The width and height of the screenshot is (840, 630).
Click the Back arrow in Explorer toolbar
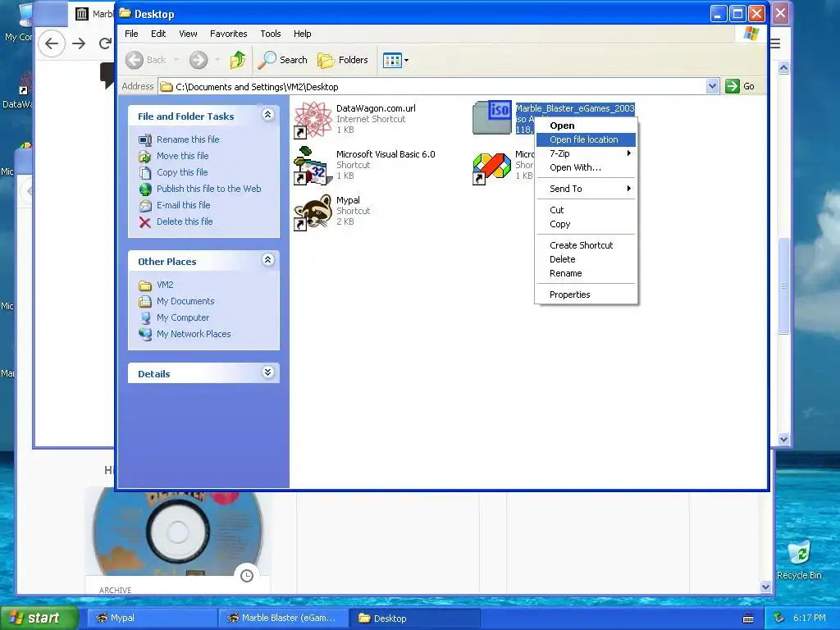[x=135, y=60]
